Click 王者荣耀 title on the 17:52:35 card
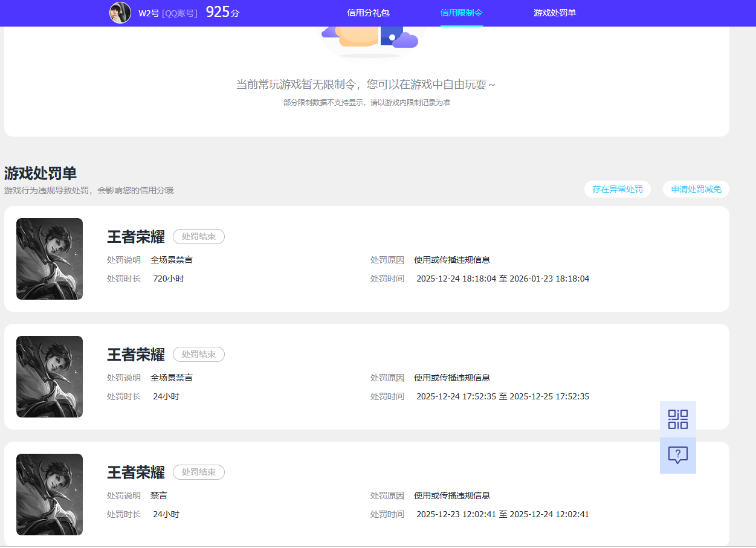The image size is (756, 548). coord(136,355)
